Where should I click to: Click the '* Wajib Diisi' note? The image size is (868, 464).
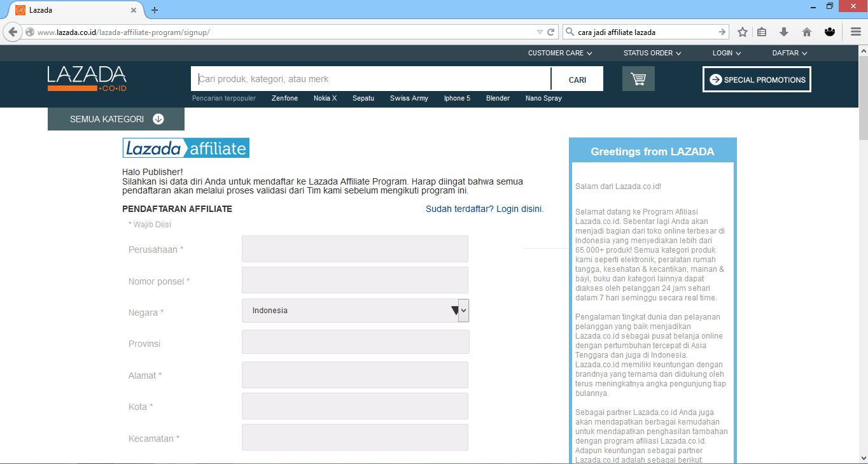coord(150,225)
